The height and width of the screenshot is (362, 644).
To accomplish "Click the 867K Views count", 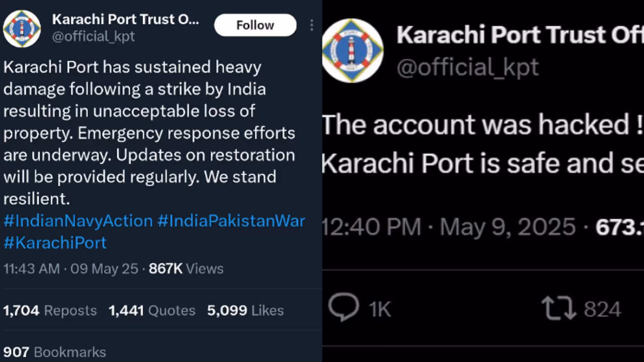I will coord(186,268).
